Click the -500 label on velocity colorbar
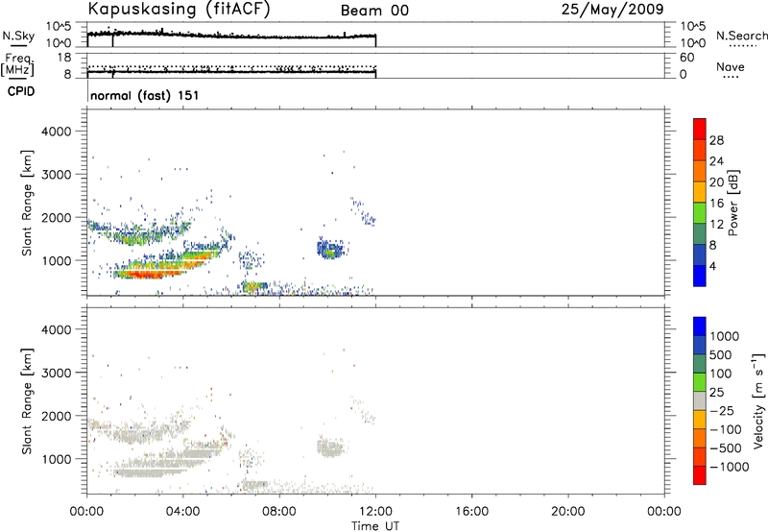Image resolution: width=768 pixels, height=532 pixels. pyautogui.click(x=726, y=448)
